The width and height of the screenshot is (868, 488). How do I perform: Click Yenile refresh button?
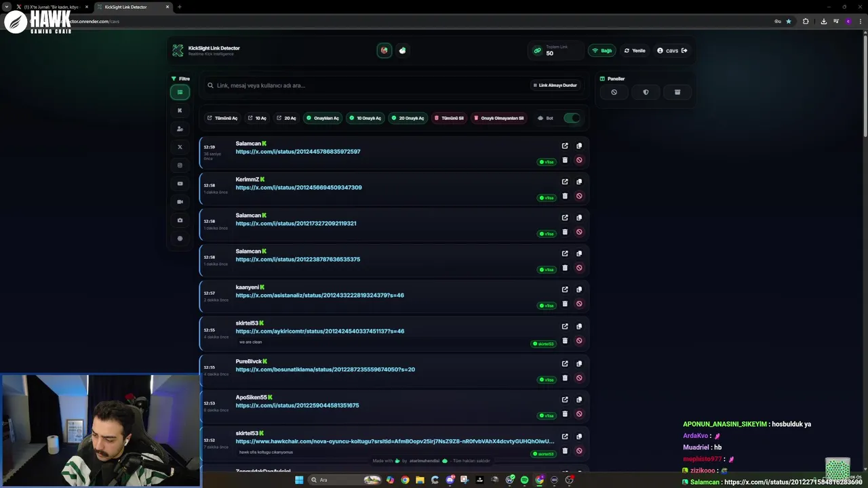[635, 50]
